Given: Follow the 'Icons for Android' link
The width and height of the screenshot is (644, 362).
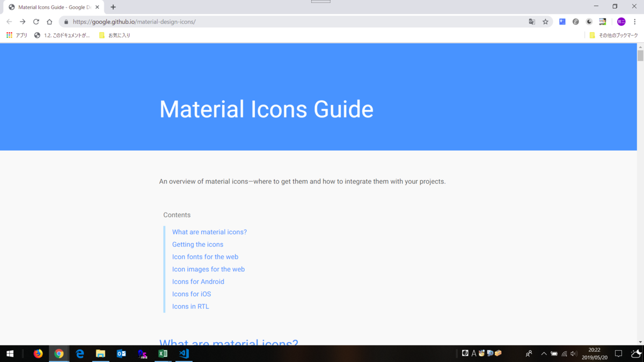Looking at the screenshot, I should pos(198,282).
